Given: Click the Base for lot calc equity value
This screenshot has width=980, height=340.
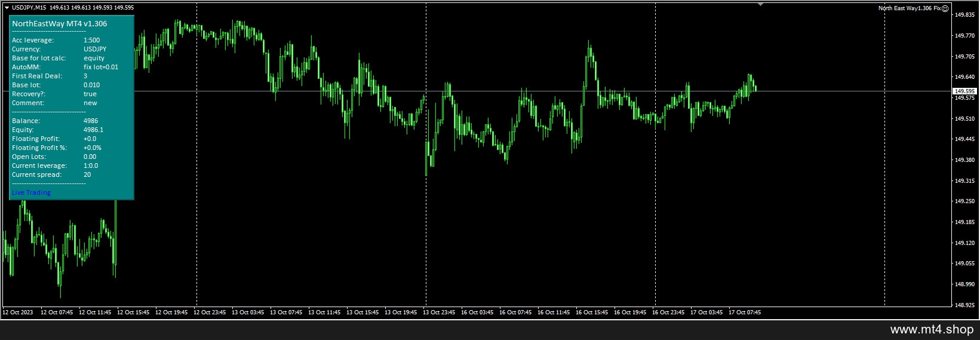Looking at the screenshot, I should coord(94,58).
